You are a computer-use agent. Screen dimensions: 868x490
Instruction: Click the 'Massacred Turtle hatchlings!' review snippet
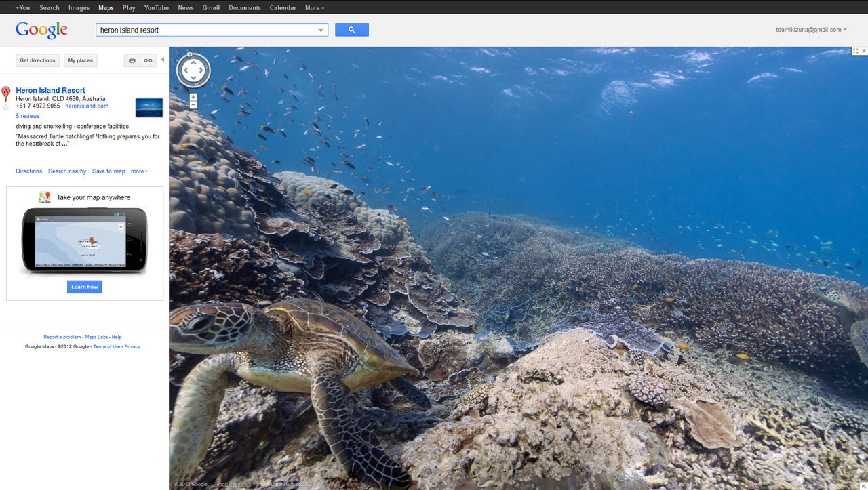pyautogui.click(x=88, y=140)
